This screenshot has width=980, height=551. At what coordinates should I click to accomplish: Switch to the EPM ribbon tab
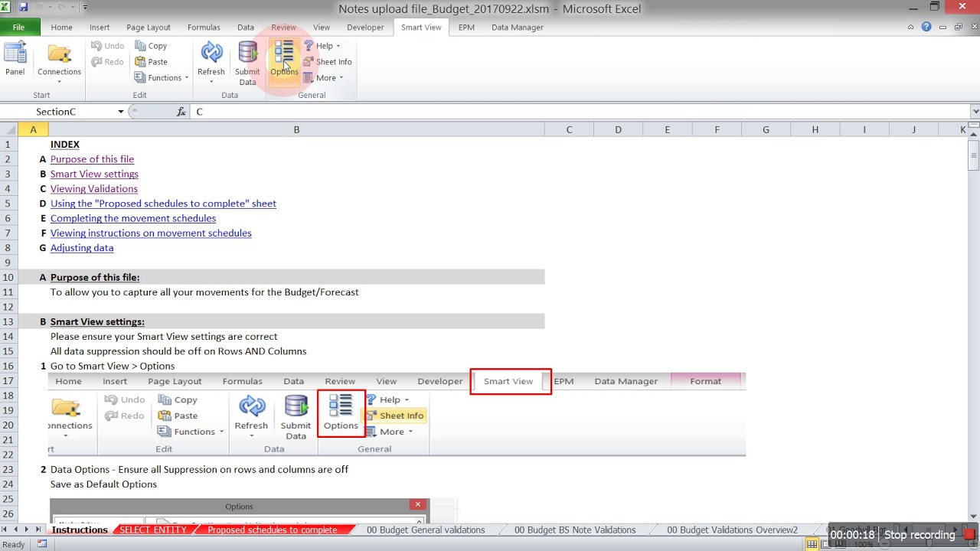tap(466, 28)
